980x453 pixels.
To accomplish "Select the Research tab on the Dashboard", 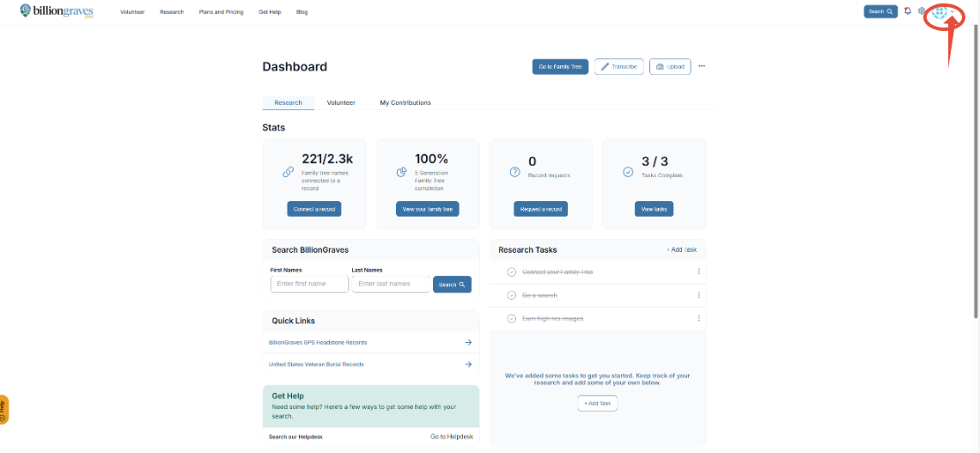I will [288, 102].
